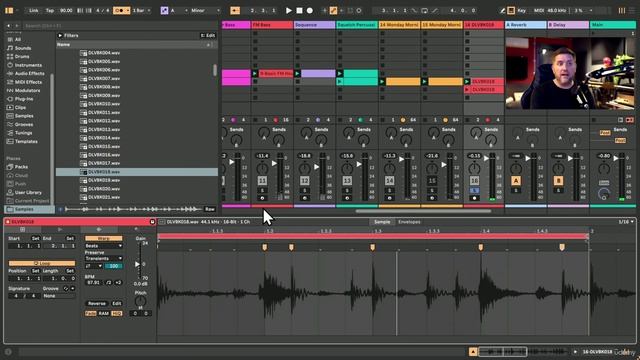
Task: Toggle track 11 activator button
Action: [262, 181]
